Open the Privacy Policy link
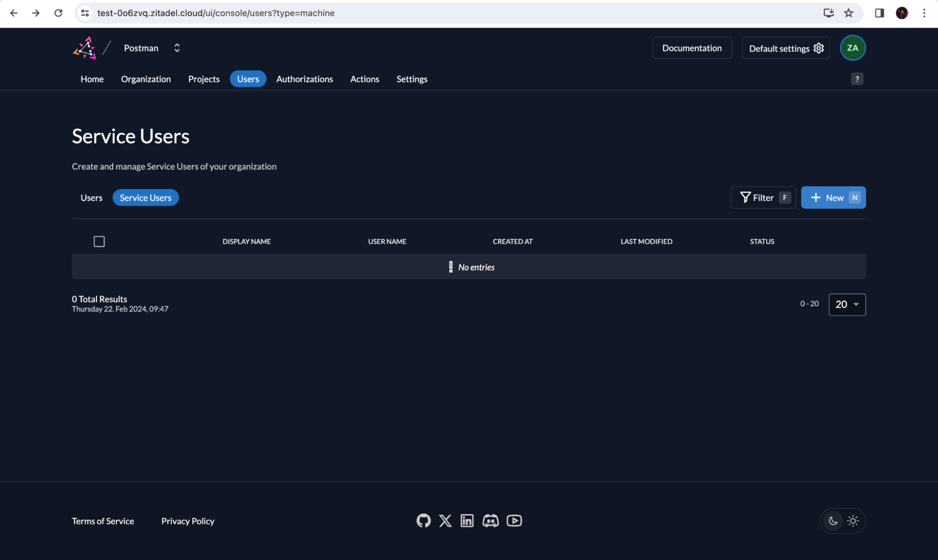Viewport: 938px width, 560px height. coord(188,521)
